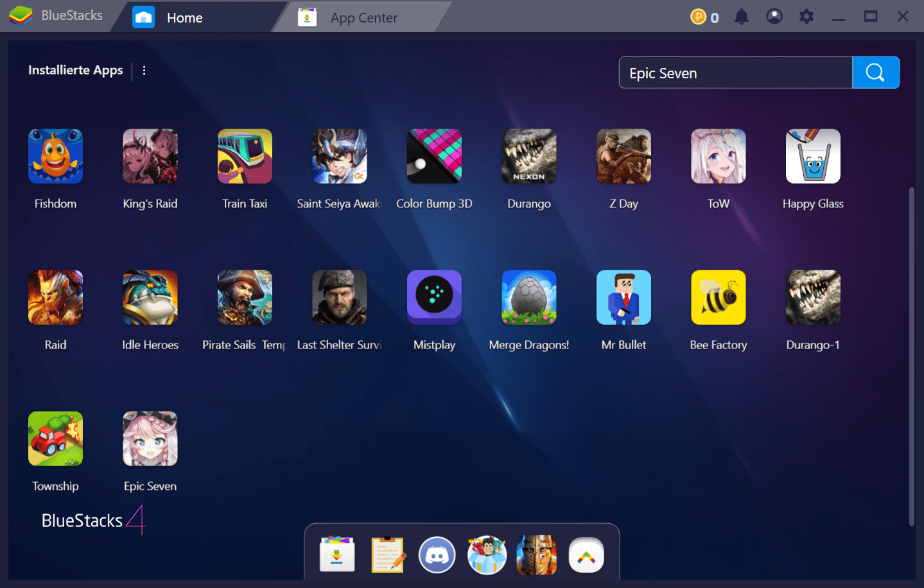
Task: Start Happy Glass game
Action: click(x=813, y=156)
